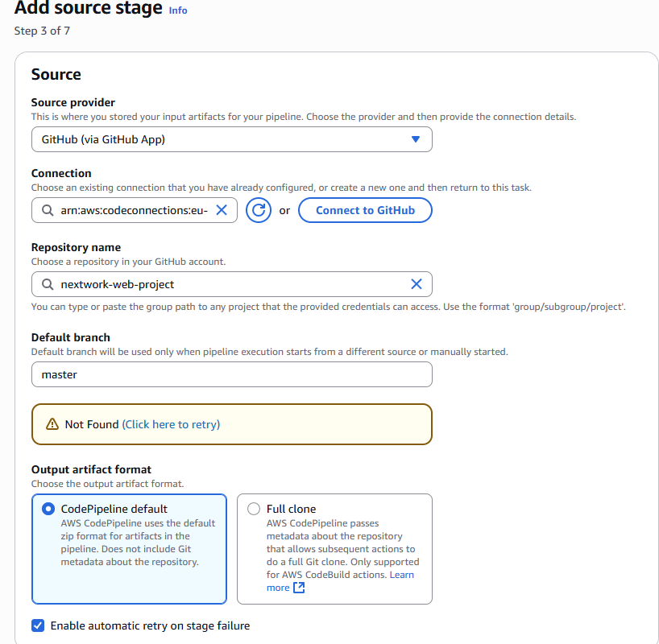This screenshot has height=644, width=659.
Task: Click the blue Source provider dropdown arrow
Action: tap(416, 139)
